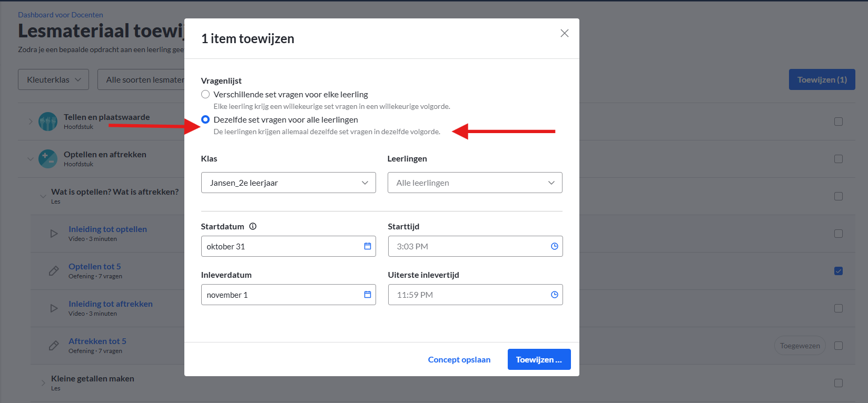Check the Inleiding tot aftrekken checkbox
The image size is (868, 403).
(x=839, y=308)
